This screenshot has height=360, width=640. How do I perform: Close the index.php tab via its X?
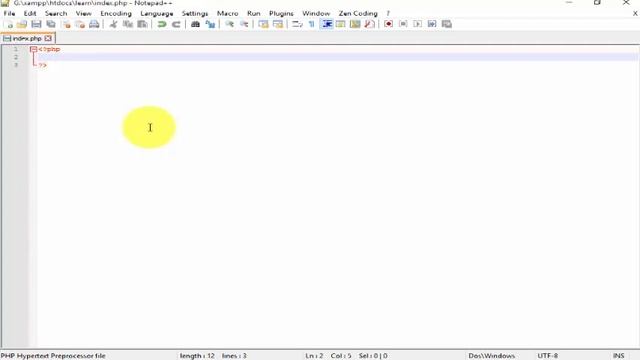point(48,38)
